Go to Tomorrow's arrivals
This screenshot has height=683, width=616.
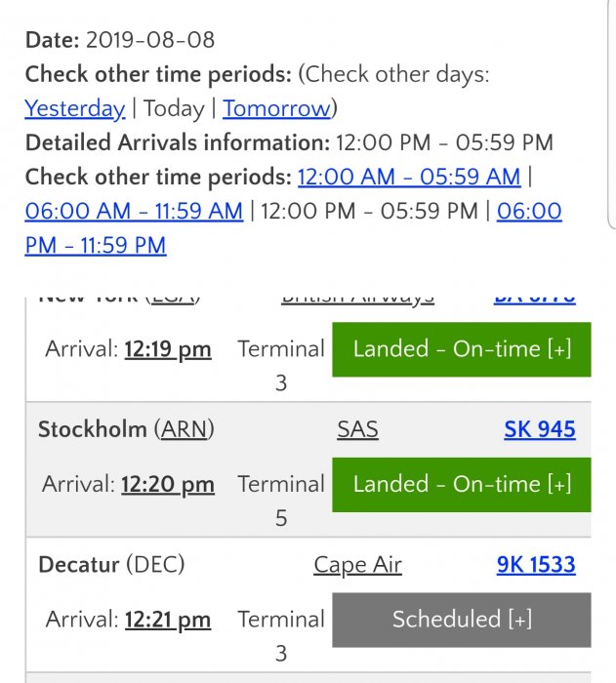pyautogui.click(x=277, y=108)
